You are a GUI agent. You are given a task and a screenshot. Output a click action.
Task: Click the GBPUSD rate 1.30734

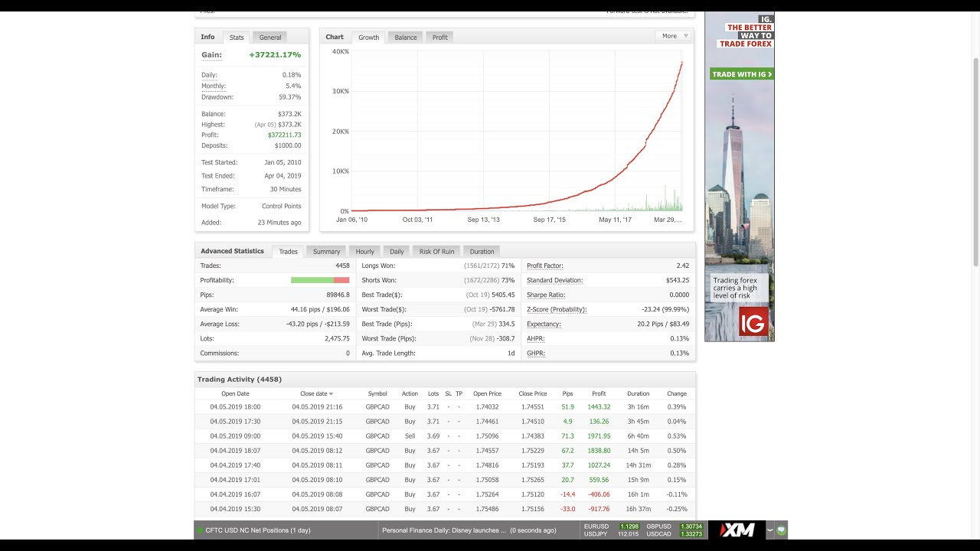tap(691, 527)
